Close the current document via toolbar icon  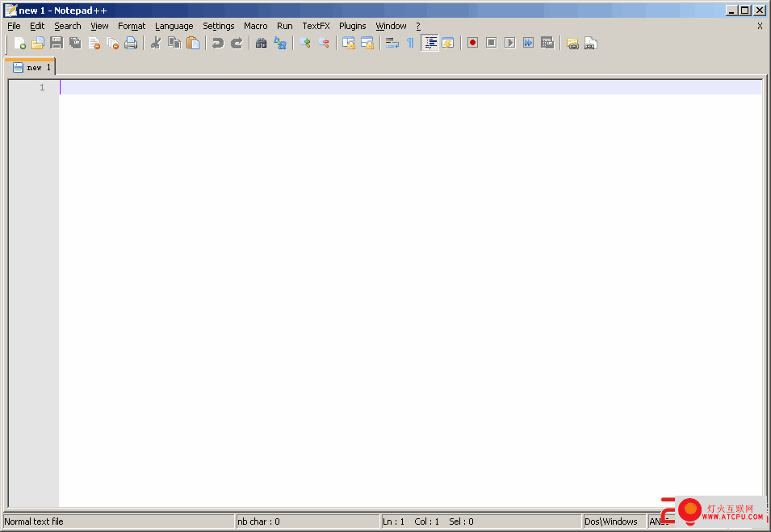[94, 44]
